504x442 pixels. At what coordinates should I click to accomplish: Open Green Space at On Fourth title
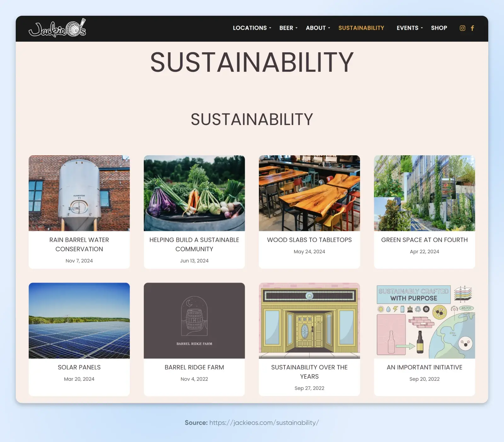[x=424, y=240]
